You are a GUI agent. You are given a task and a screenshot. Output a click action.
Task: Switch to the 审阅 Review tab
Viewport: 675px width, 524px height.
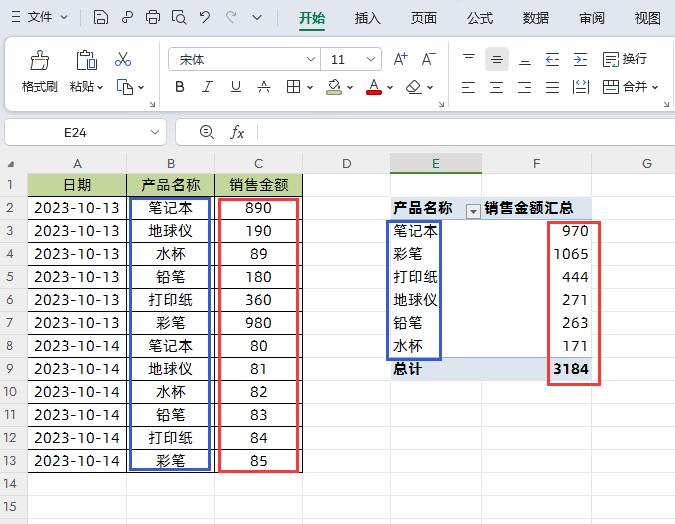[592, 18]
